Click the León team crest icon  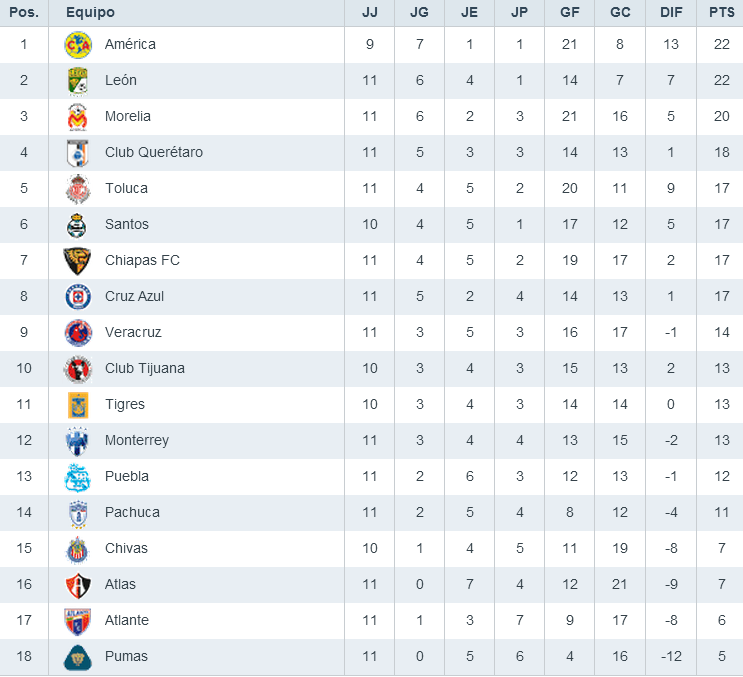(x=78, y=80)
